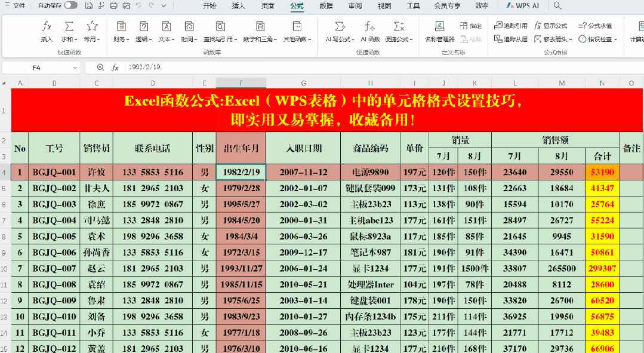Click the save icon in the quick access bar

coord(88,6)
